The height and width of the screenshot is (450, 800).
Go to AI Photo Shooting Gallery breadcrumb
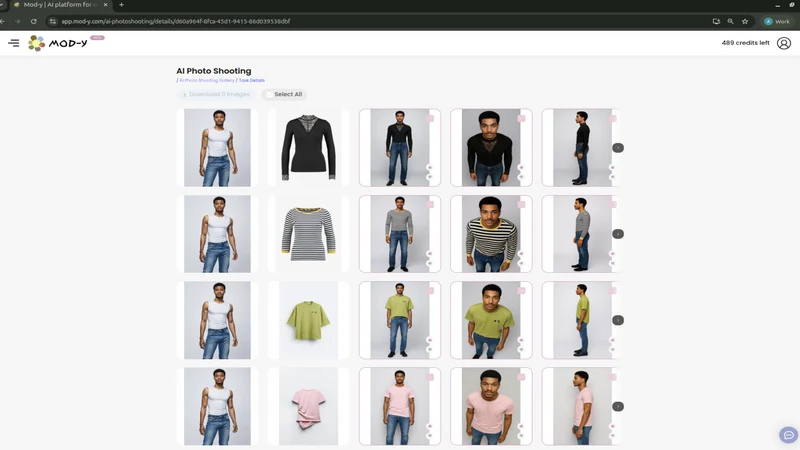point(207,81)
